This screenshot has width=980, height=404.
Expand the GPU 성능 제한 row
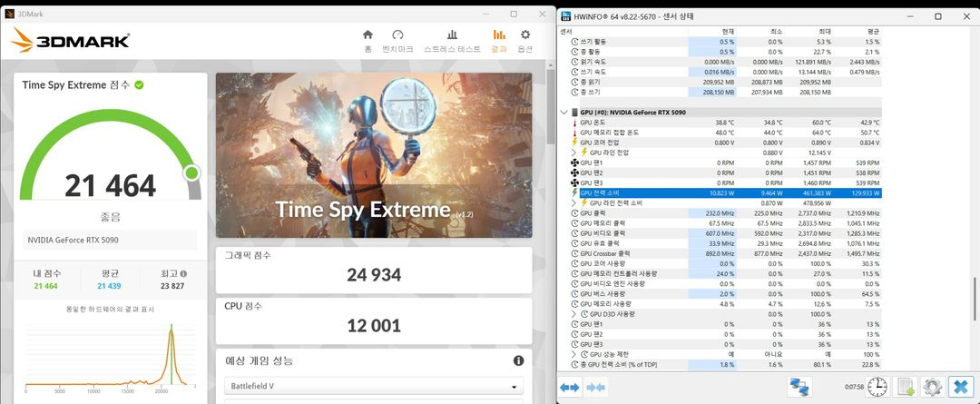(x=574, y=355)
